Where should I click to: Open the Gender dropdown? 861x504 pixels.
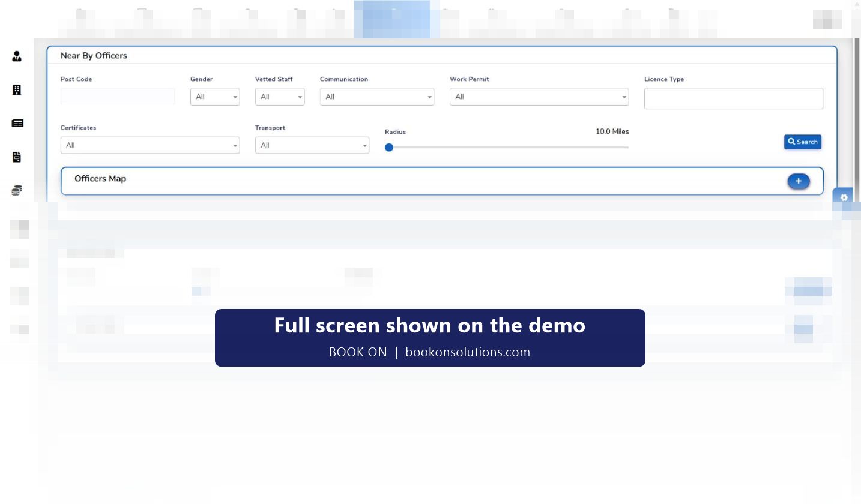coord(215,97)
